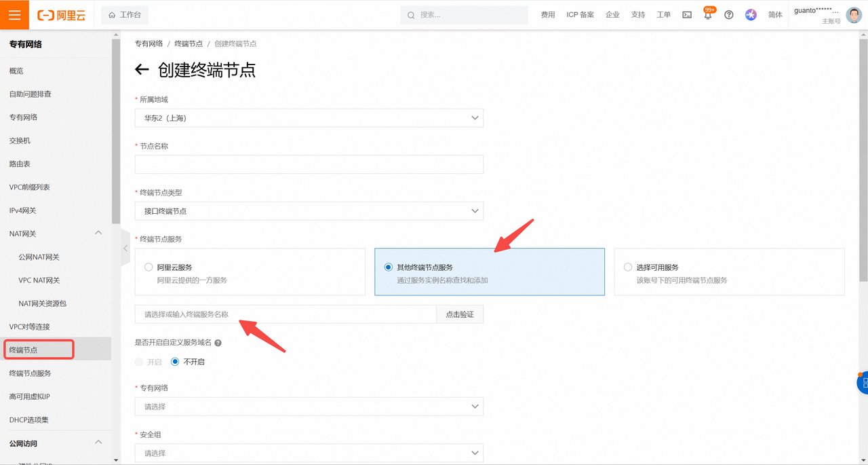Choose the 不开启 radio button
This screenshot has height=465, width=868.
point(175,362)
